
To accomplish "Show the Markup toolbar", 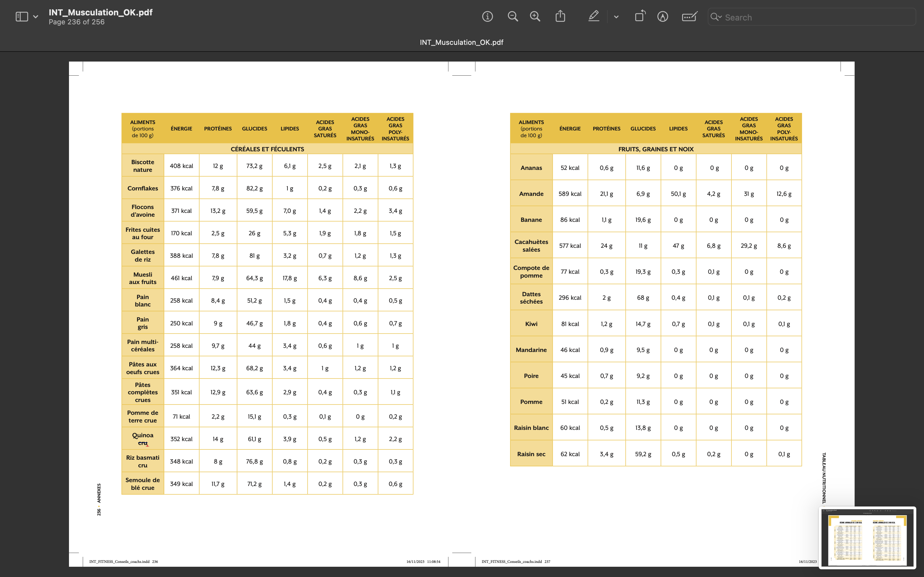I will point(663,17).
